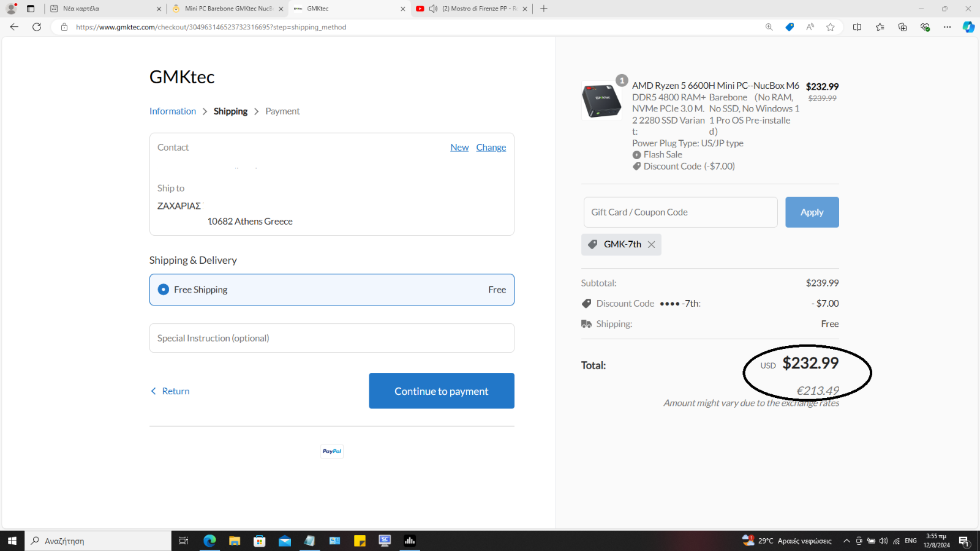
Task: Open Copilot sidebar icon
Action: pos(968,27)
